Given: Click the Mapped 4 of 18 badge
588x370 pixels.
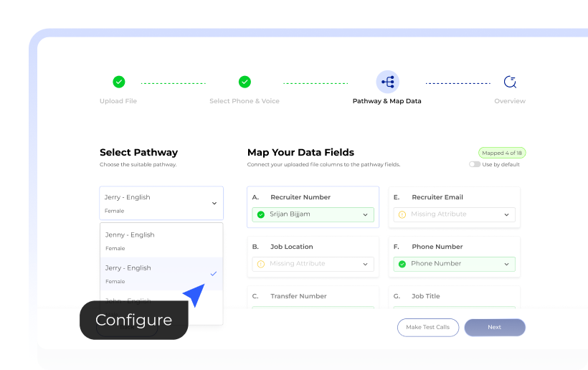Looking at the screenshot, I should pyautogui.click(x=502, y=153).
